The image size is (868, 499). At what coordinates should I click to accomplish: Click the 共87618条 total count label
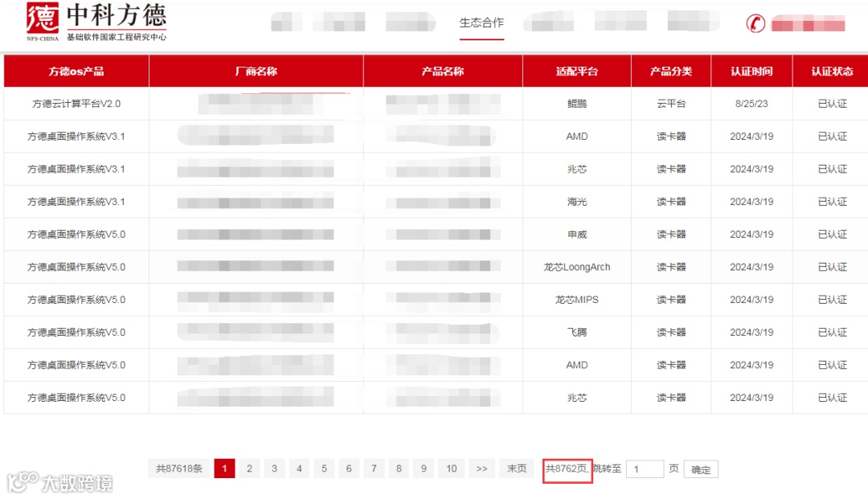178,468
